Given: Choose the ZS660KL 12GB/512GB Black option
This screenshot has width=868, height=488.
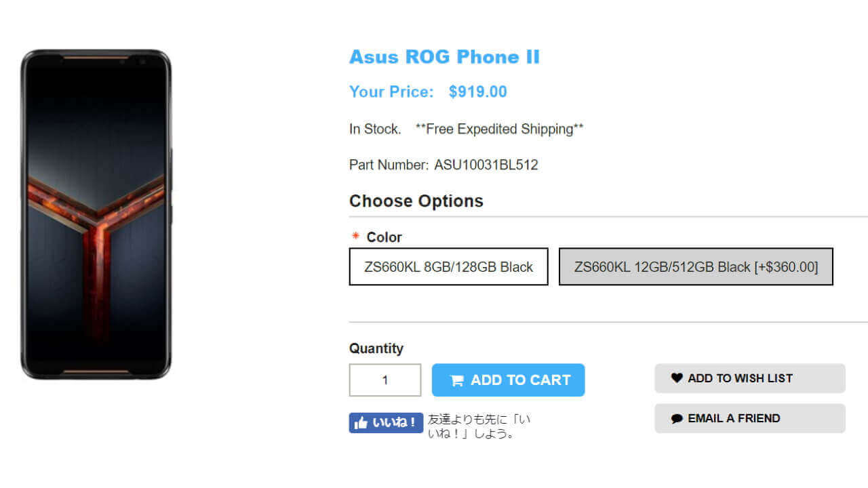Looking at the screenshot, I should 696,266.
